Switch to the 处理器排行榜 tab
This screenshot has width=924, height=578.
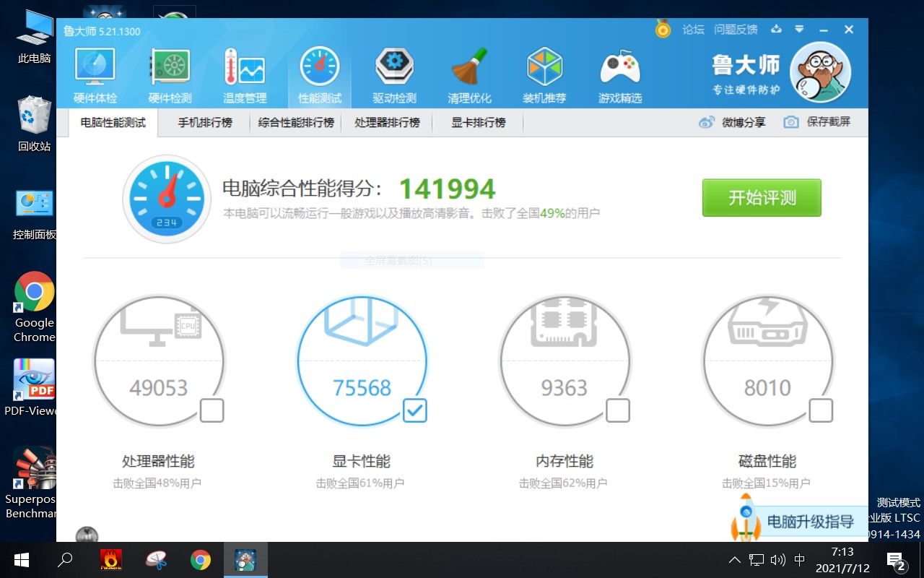click(387, 123)
